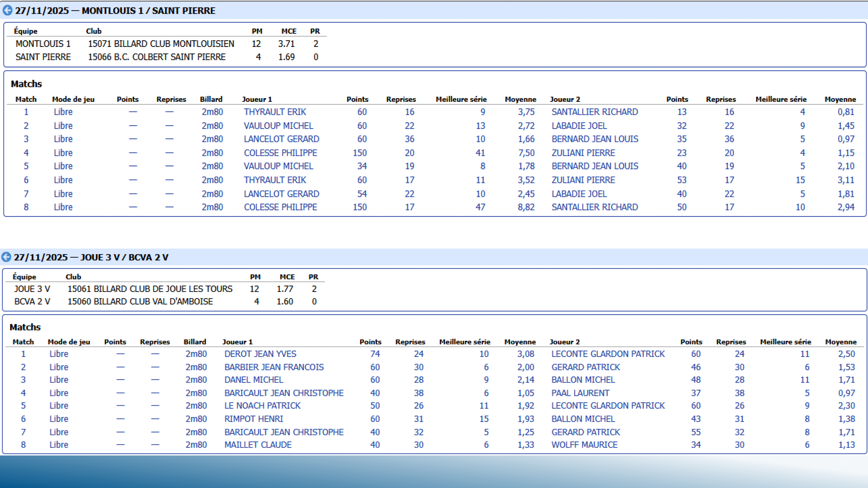868x488 pixels.
Task: Open player THYRAULT ERIK in match 1
Action: (x=275, y=112)
